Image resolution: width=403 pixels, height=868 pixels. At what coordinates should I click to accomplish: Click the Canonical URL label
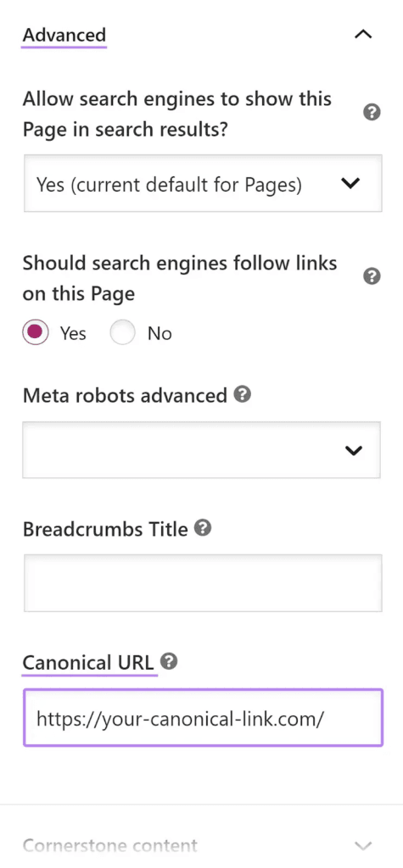coord(88,662)
